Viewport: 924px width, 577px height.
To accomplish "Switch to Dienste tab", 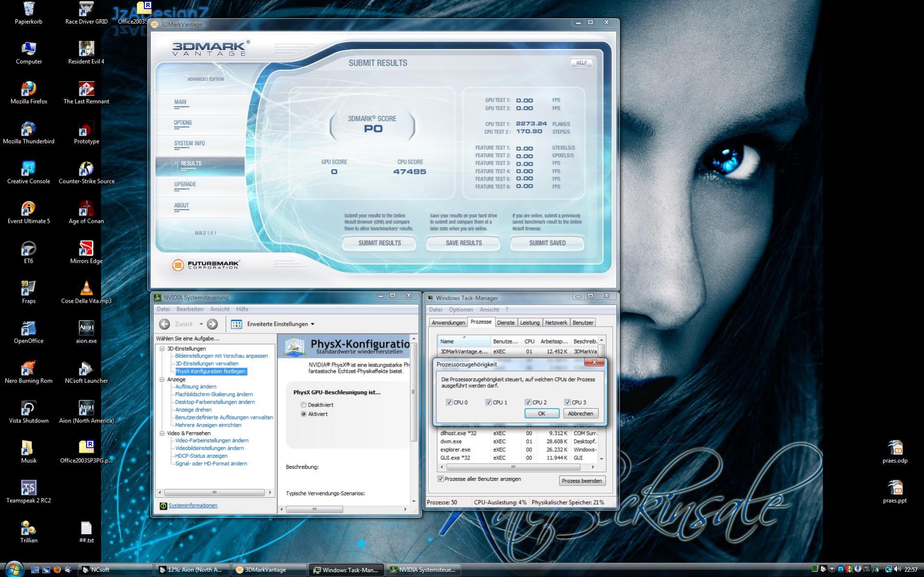I will coord(506,322).
